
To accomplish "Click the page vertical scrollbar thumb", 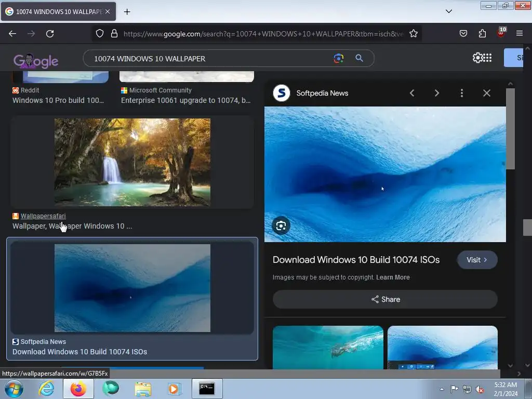I will pyautogui.click(x=527, y=228).
